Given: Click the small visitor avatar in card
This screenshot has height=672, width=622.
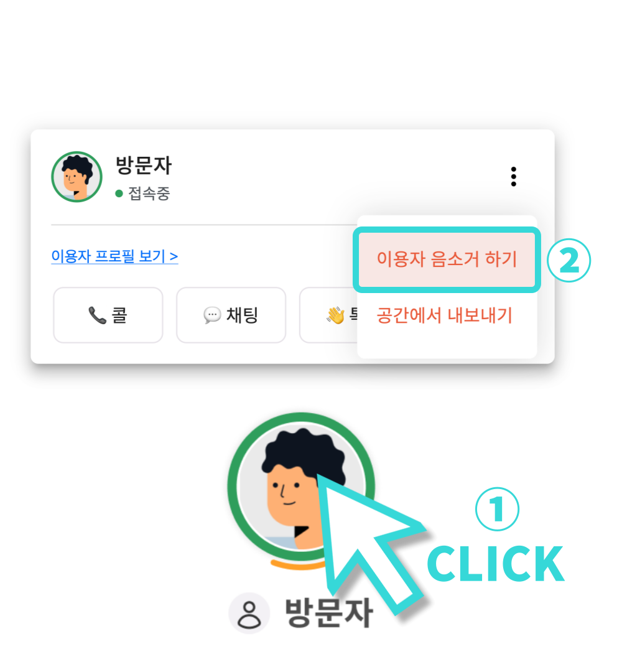Looking at the screenshot, I should pos(77,177).
